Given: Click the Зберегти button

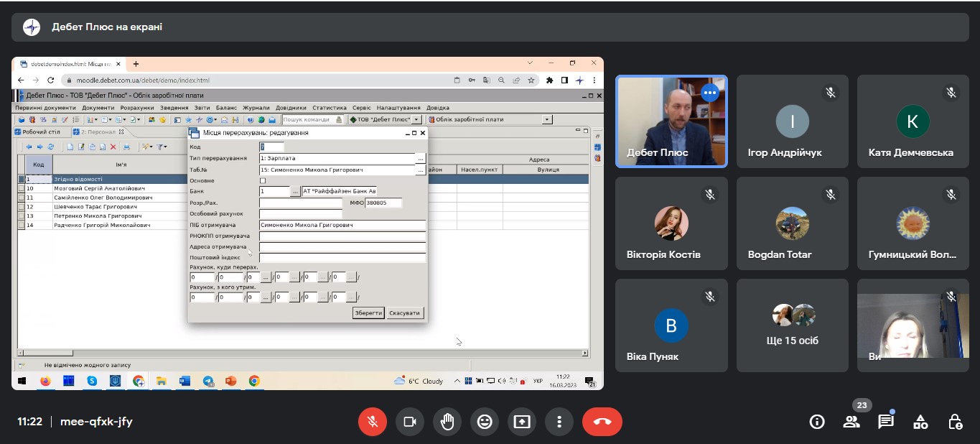Looking at the screenshot, I should click(368, 313).
